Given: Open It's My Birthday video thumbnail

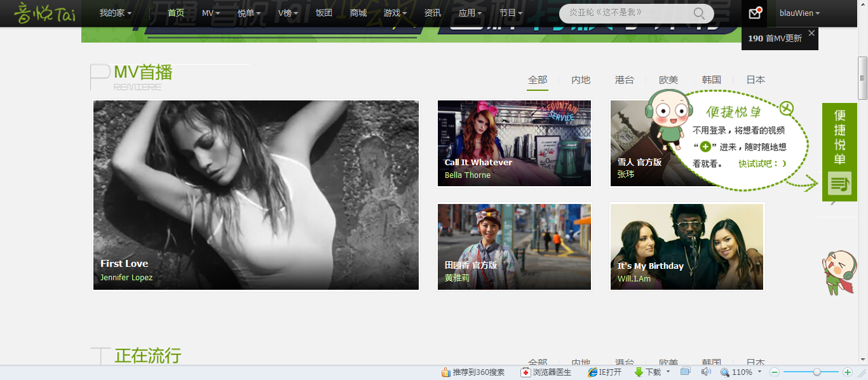Looking at the screenshot, I should 687,247.
